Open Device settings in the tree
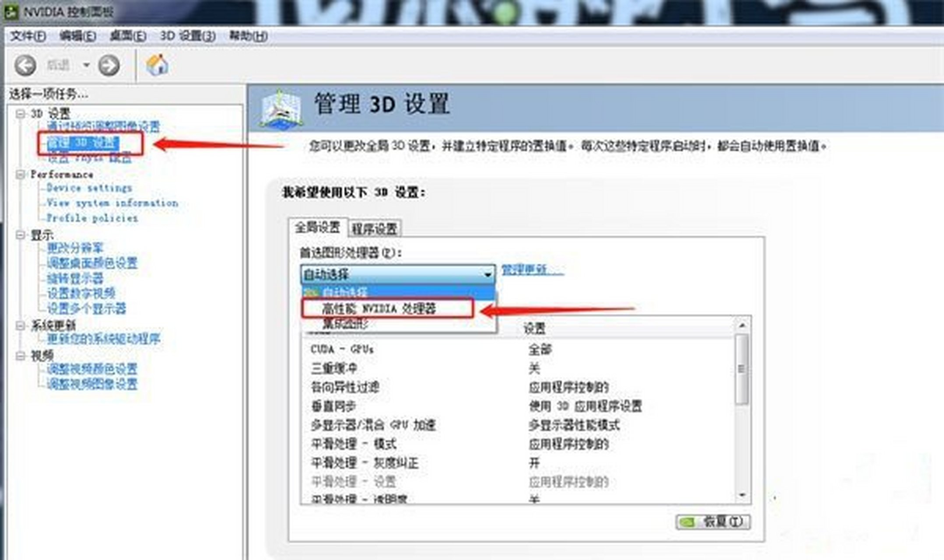The image size is (944, 560). (89, 188)
